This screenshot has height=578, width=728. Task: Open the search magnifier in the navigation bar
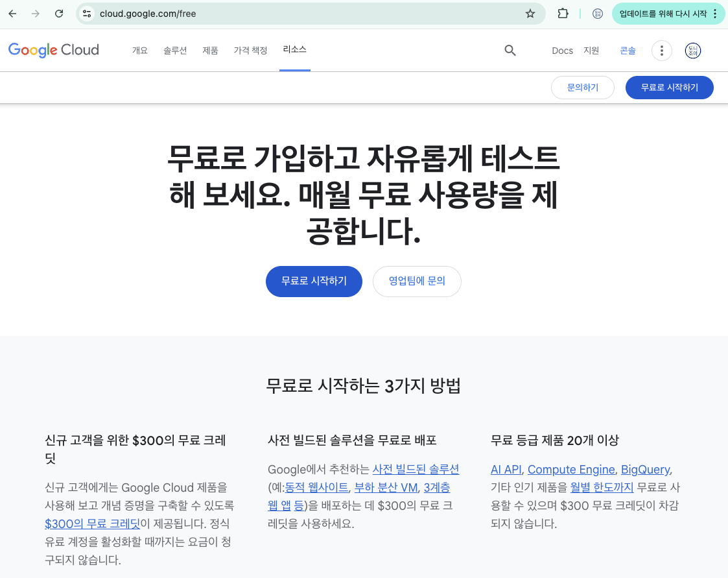click(x=510, y=50)
